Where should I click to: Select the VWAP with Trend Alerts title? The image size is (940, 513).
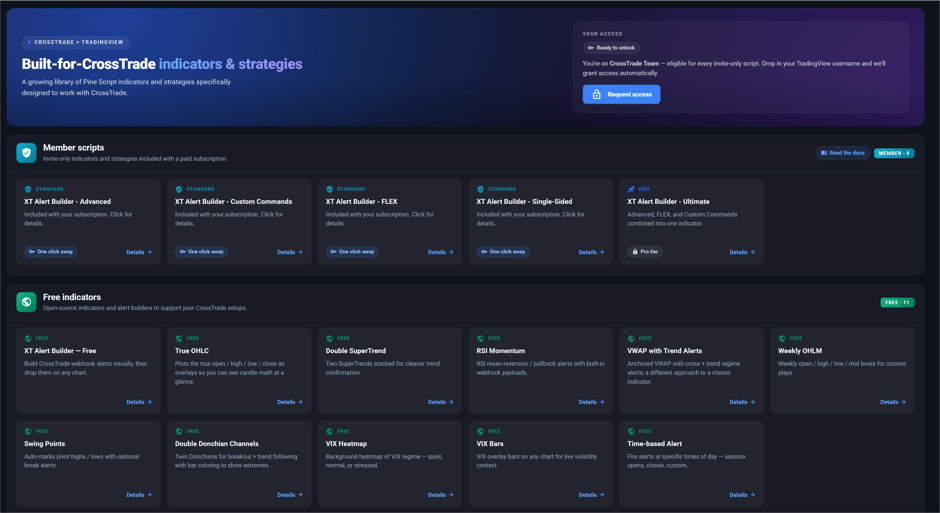pyautogui.click(x=664, y=351)
